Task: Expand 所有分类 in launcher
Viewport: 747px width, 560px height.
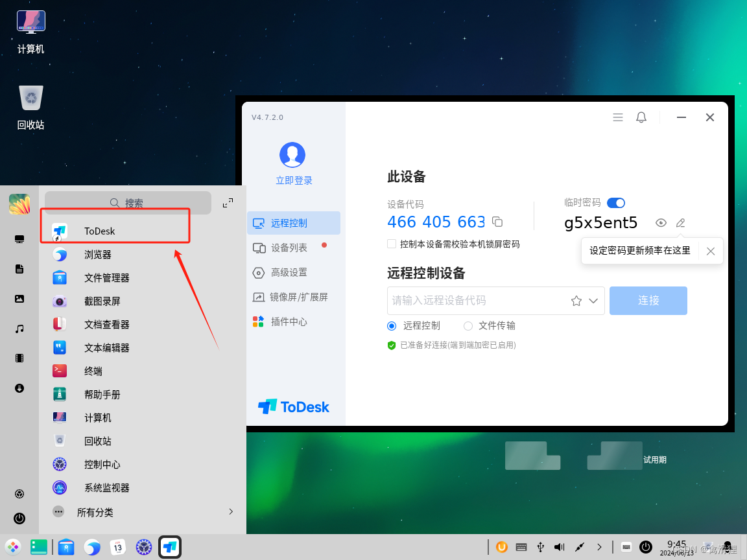Action: (x=143, y=512)
